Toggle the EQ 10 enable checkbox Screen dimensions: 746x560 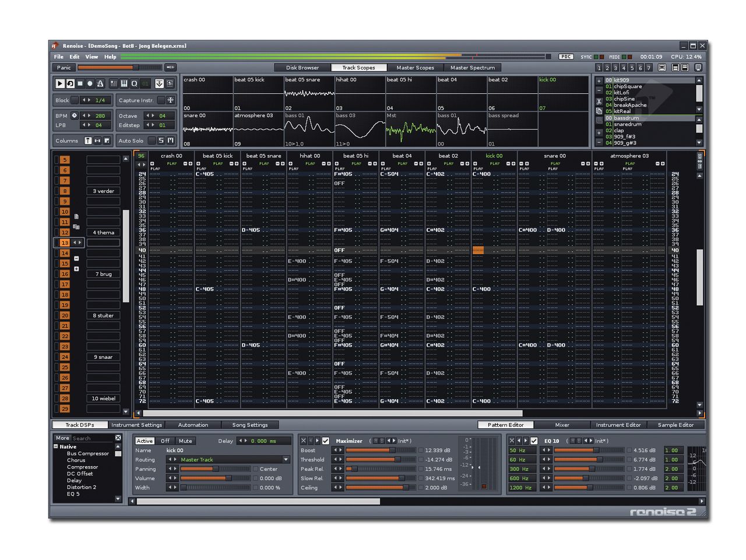click(x=534, y=441)
